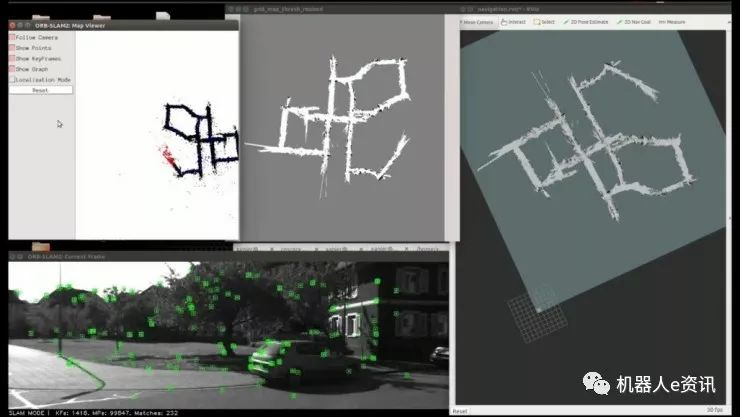Click the grid map occupancy image
Screen dimensions: 740x417
(x=343, y=127)
